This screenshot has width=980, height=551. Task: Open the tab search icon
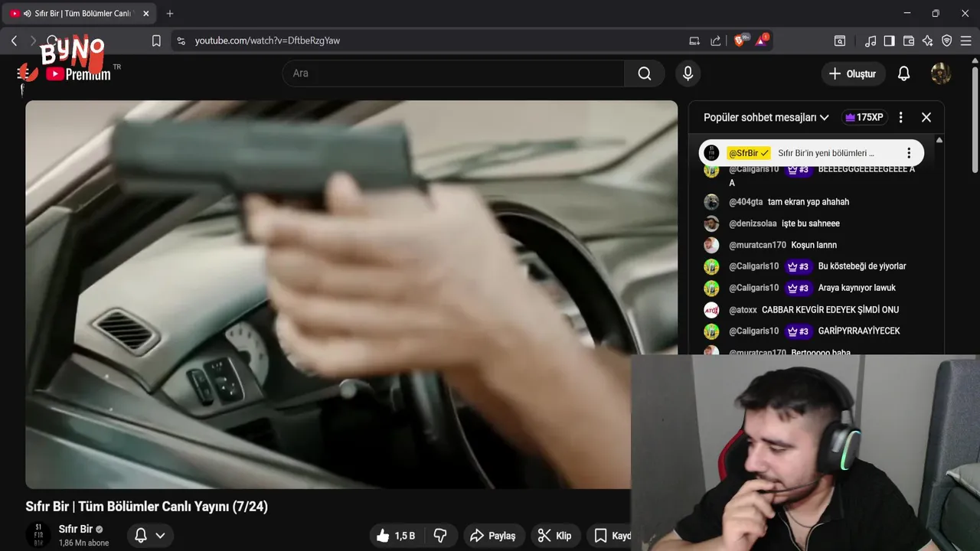pos(840,41)
